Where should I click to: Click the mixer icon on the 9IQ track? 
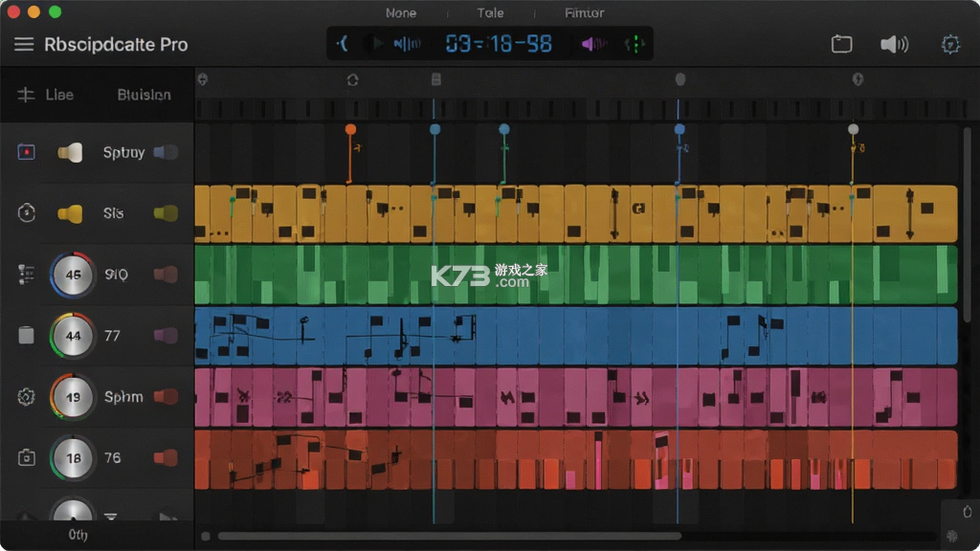click(26, 275)
